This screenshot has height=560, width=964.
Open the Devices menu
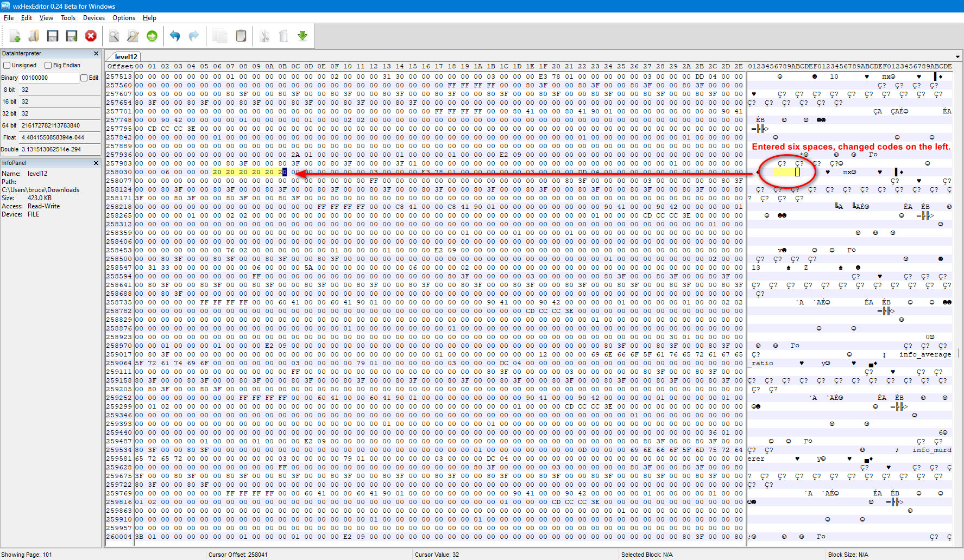(94, 18)
